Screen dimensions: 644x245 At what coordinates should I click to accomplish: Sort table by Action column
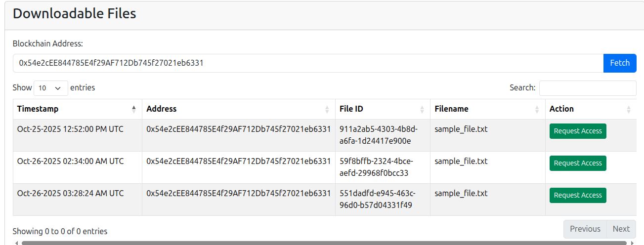(x=591, y=109)
